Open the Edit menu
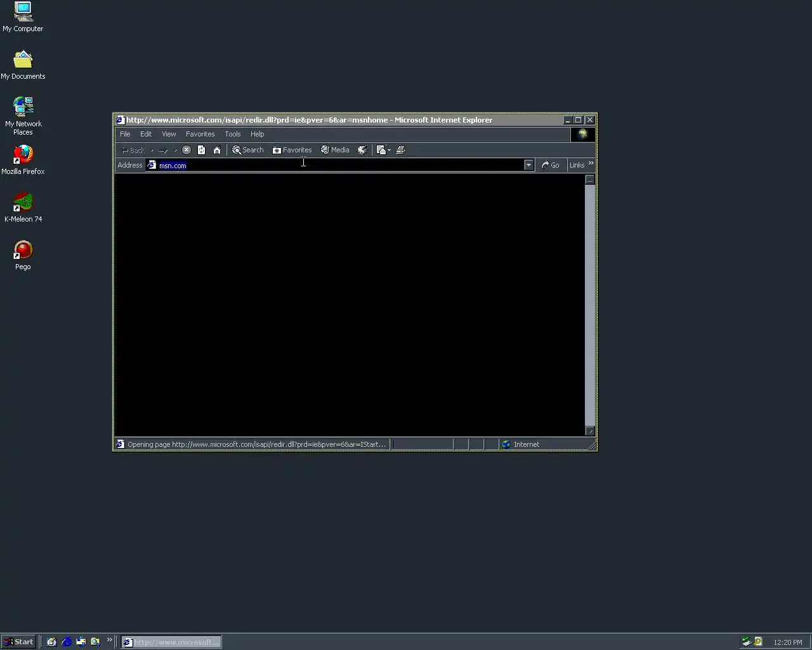812x650 pixels. pyautogui.click(x=146, y=134)
